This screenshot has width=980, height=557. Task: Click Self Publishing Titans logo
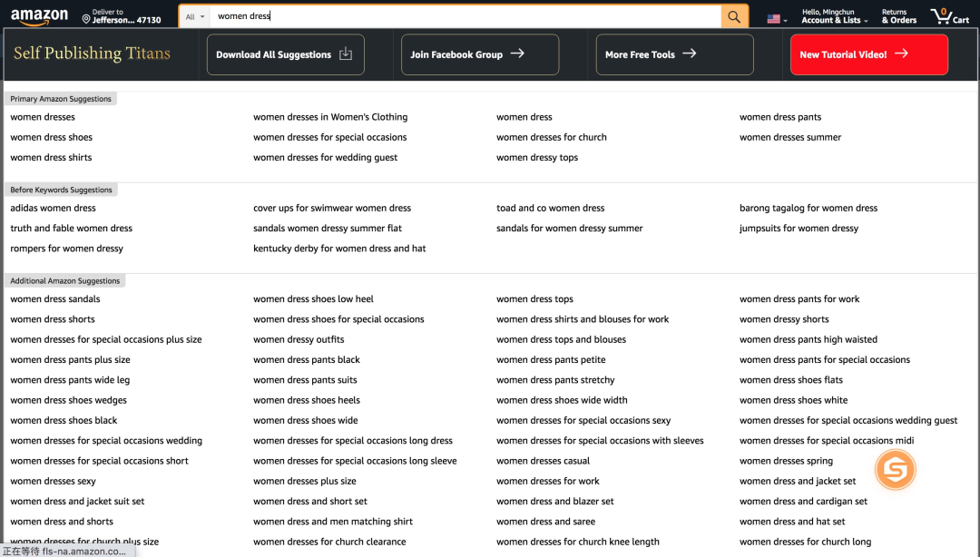tap(92, 54)
